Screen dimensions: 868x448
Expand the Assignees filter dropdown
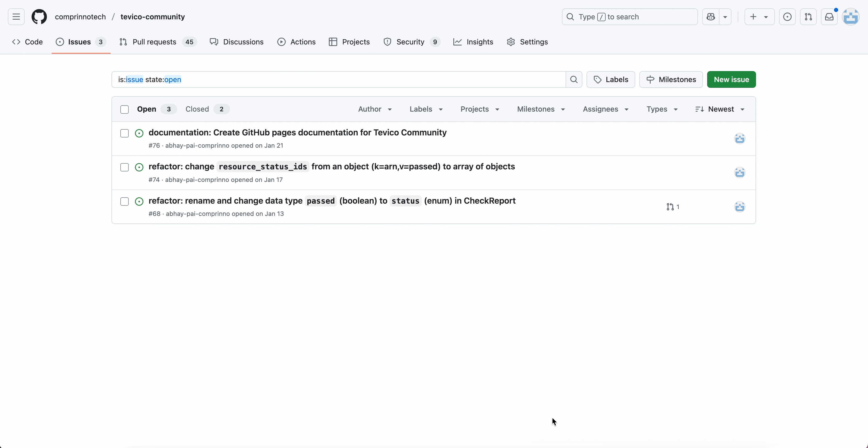tap(606, 109)
